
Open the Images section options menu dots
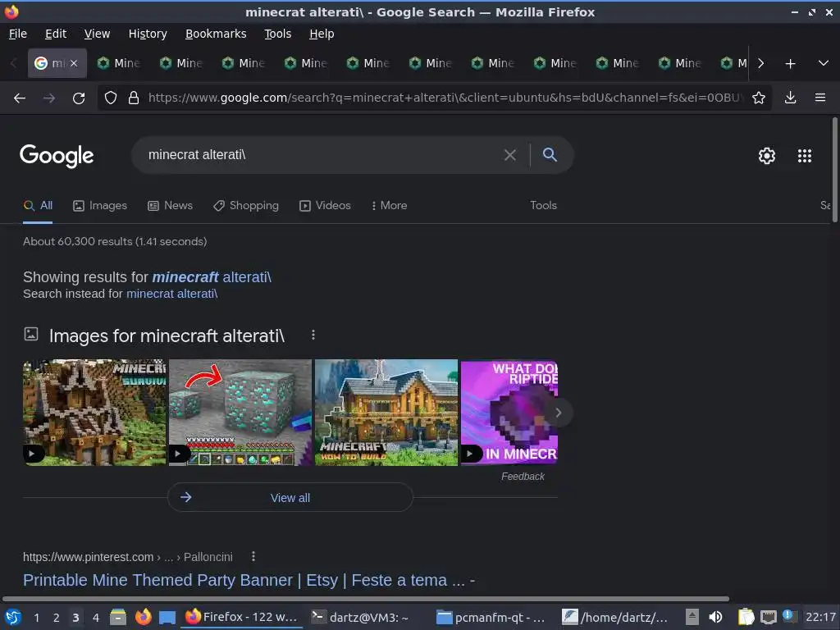(313, 336)
